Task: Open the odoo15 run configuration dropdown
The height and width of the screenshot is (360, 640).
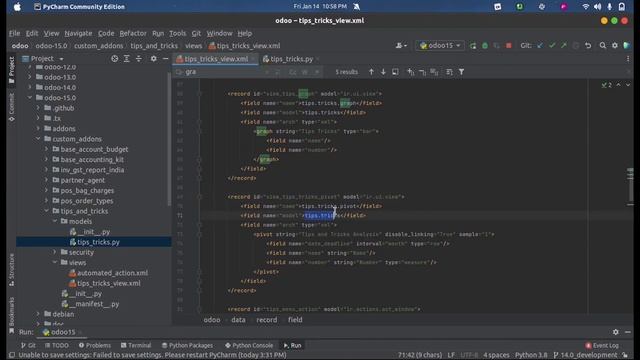Action: click(x=440, y=46)
